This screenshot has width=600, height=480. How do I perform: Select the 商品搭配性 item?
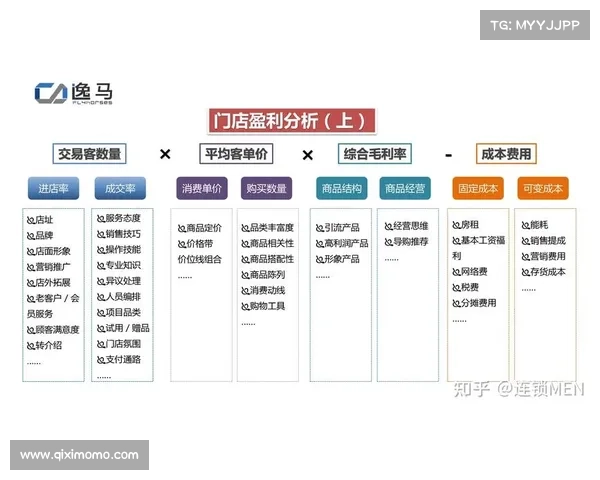(267, 259)
